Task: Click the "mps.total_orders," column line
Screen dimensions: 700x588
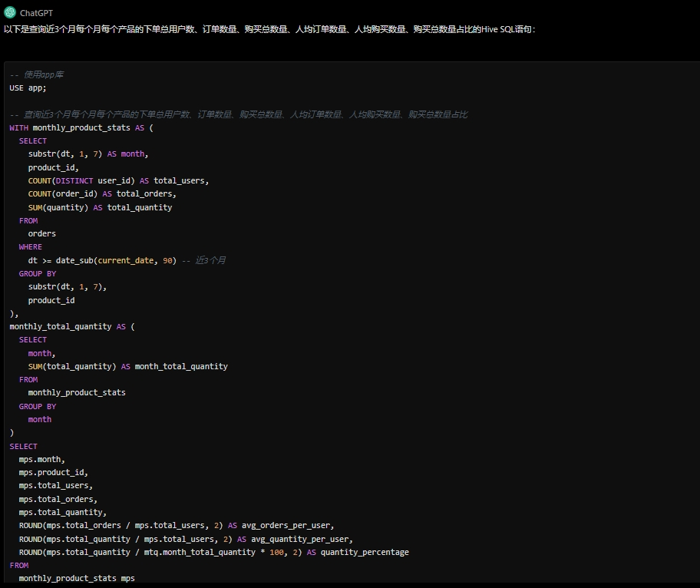Action: (58, 499)
